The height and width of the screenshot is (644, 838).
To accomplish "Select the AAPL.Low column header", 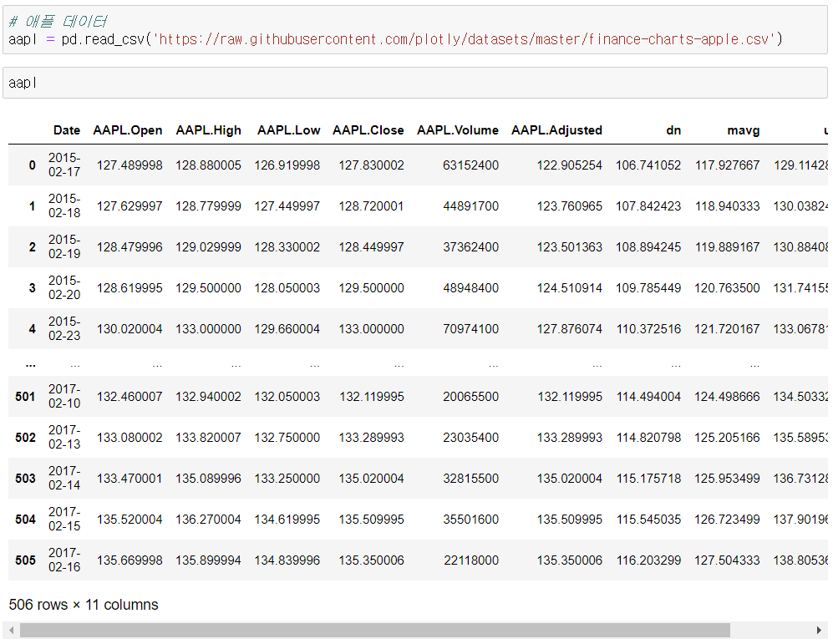I will [x=288, y=130].
